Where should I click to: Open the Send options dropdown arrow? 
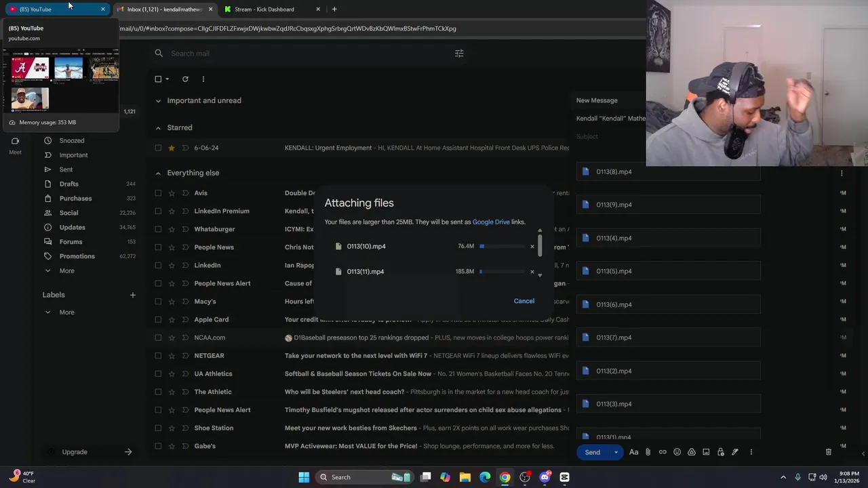click(x=616, y=452)
